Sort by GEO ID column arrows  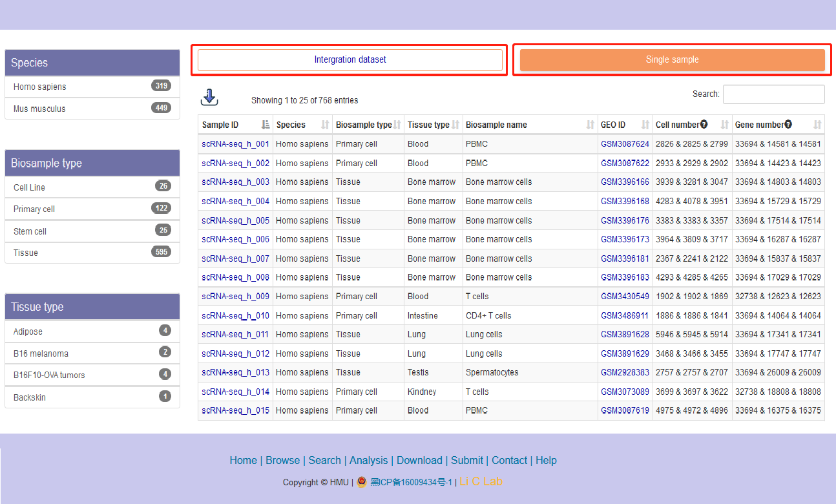click(645, 125)
